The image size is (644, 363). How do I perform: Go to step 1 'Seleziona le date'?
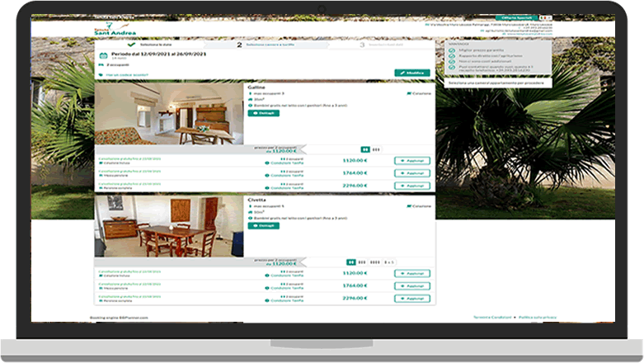(151, 45)
